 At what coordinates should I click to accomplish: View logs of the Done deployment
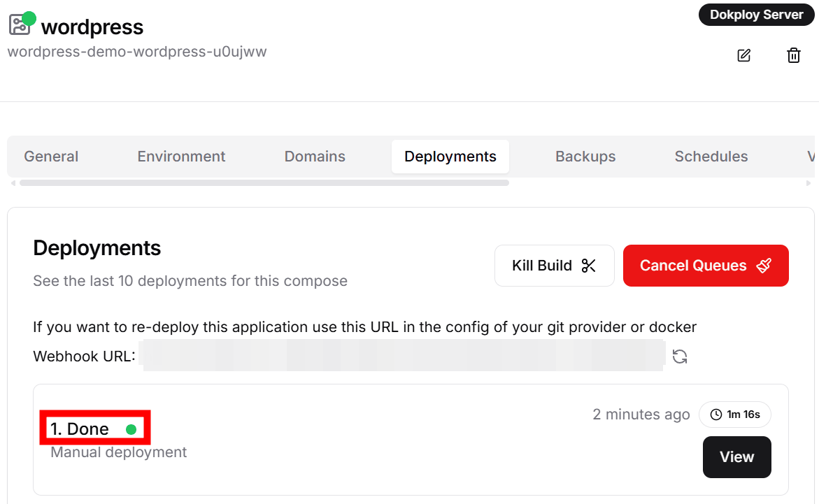click(x=736, y=457)
